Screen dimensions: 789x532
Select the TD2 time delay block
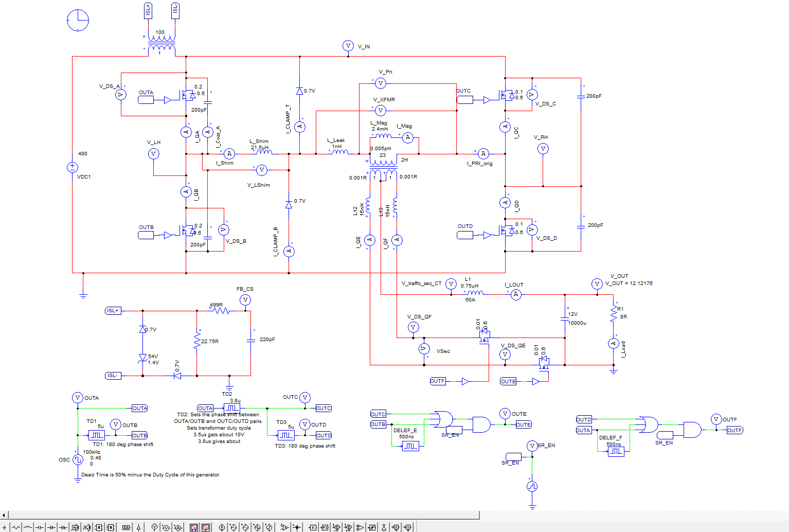(x=231, y=408)
